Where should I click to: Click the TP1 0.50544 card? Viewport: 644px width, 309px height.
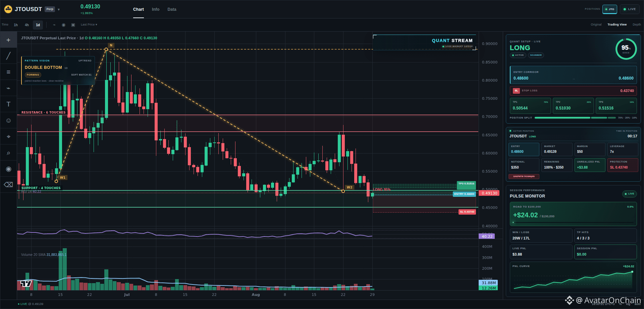(530, 105)
